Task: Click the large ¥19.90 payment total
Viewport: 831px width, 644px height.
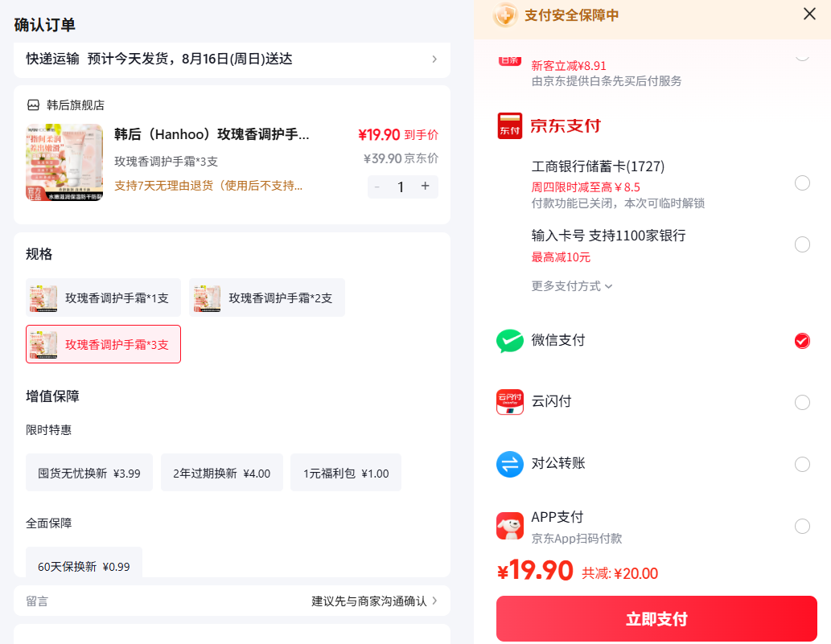Action: [x=535, y=570]
